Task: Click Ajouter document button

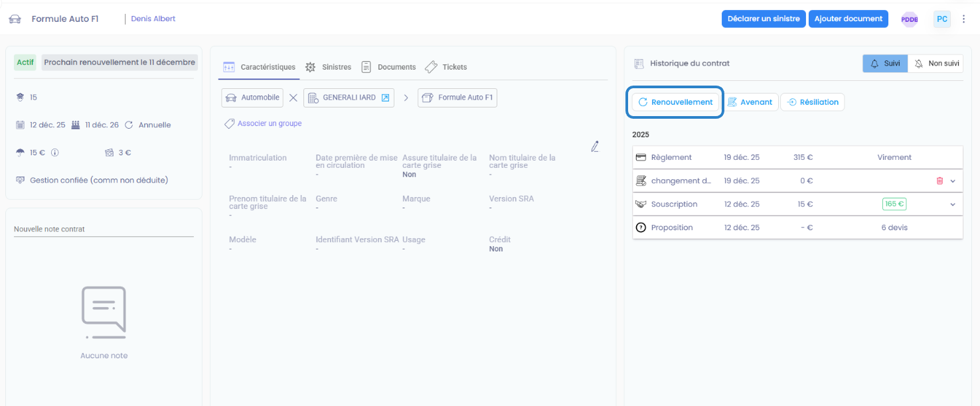Action: pyautogui.click(x=849, y=19)
